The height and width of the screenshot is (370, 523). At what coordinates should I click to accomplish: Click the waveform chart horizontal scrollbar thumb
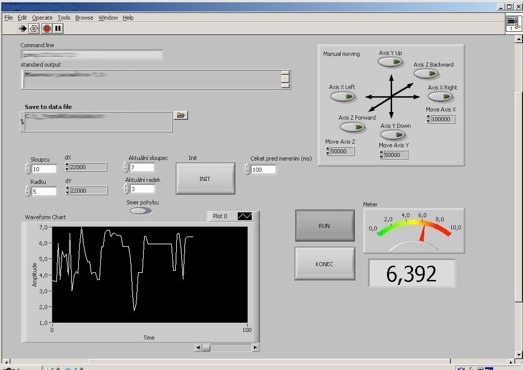[206, 348]
